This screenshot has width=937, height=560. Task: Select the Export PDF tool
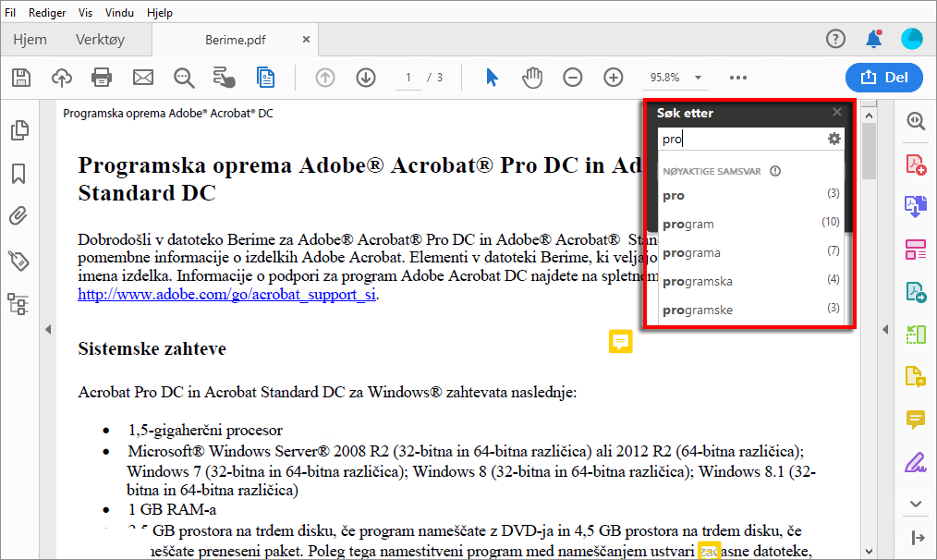pos(916,207)
